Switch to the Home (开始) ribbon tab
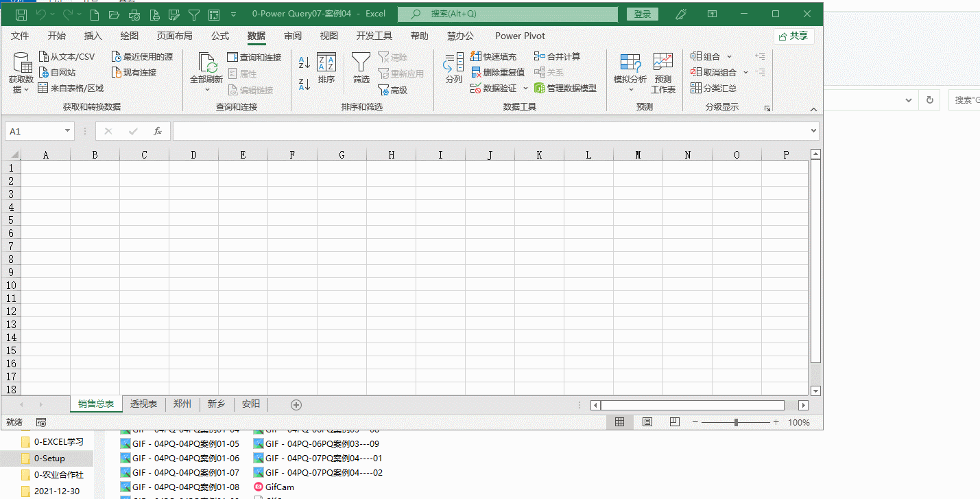The width and height of the screenshot is (980, 499). 57,36
